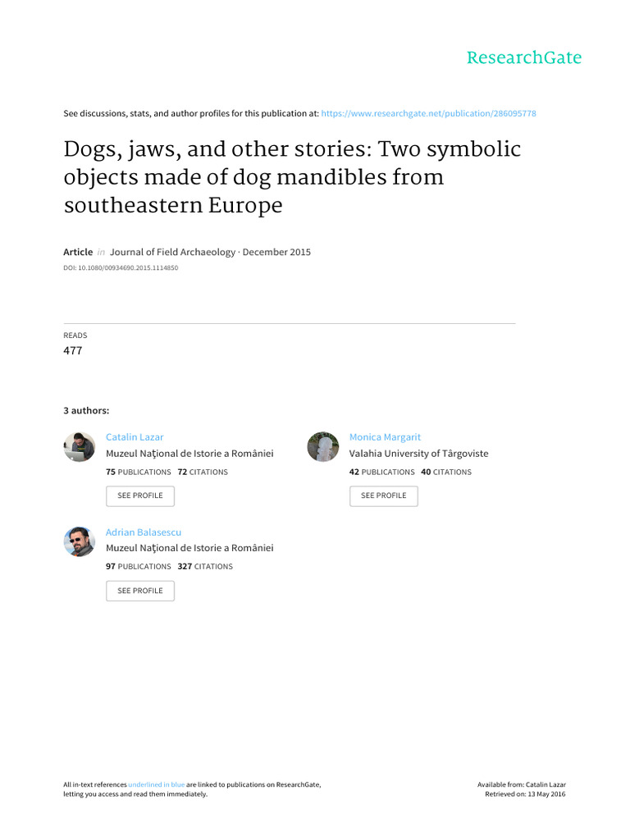The width and height of the screenshot is (630, 840).
Task: Open the Adrian Balasescu author name link
Action: [x=144, y=532]
